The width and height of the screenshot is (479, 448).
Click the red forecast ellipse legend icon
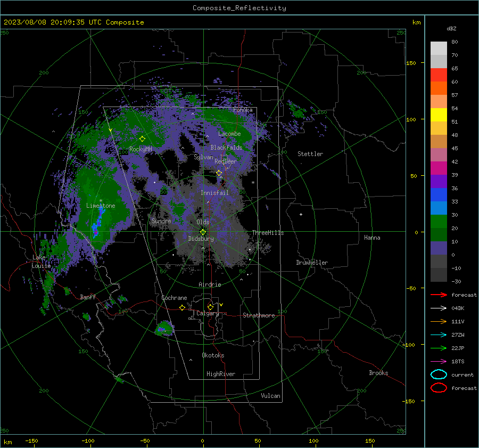[x=439, y=388]
